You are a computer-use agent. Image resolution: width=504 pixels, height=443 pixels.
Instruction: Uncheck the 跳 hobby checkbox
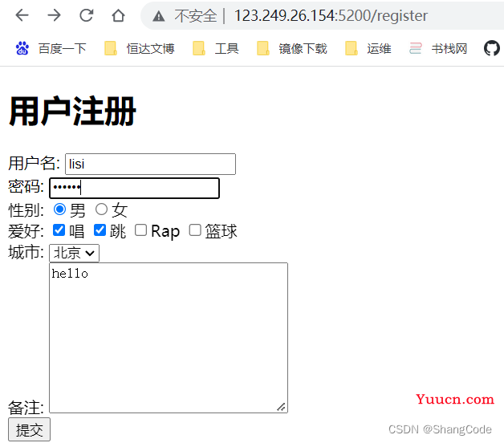click(100, 230)
